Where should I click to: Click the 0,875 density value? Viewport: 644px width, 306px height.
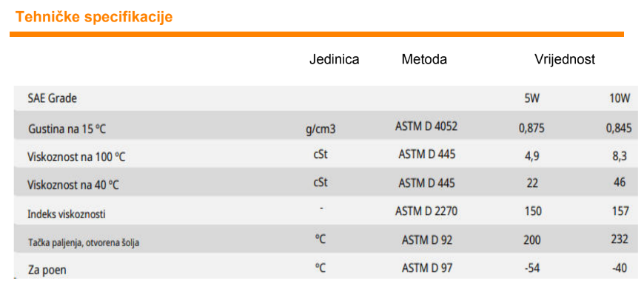click(x=531, y=128)
